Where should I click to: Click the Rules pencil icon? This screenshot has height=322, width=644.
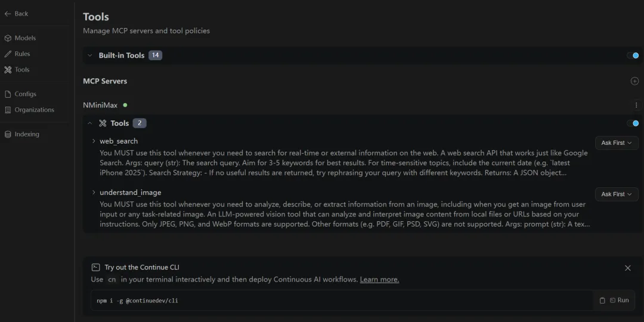point(8,54)
